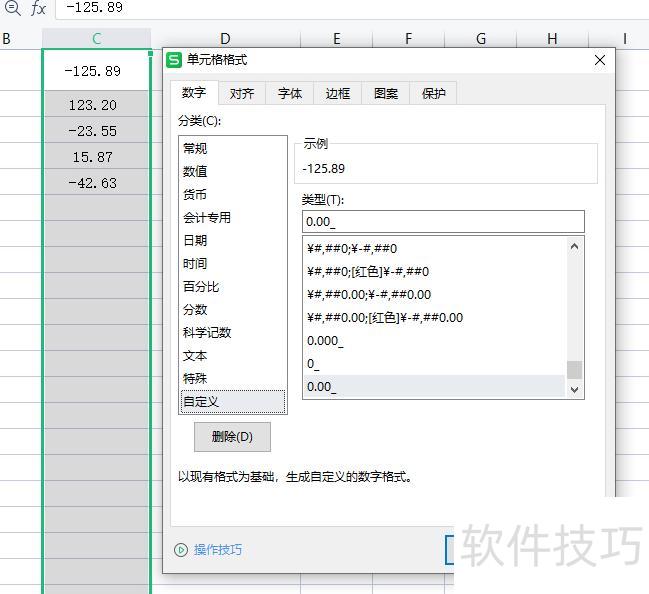This screenshot has height=594, width=649.
Task: Click the play icon beside 操作技巧
Action: (181, 549)
